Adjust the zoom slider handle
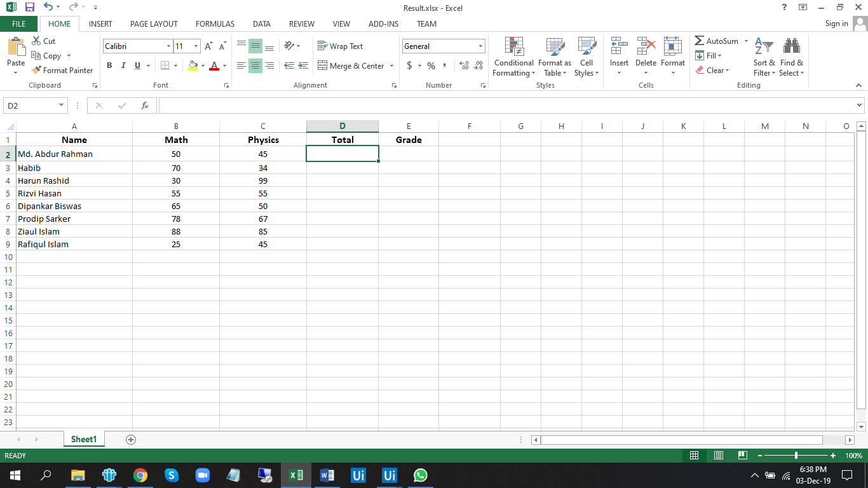Image resolution: width=868 pixels, height=488 pixels. point(796,456)
